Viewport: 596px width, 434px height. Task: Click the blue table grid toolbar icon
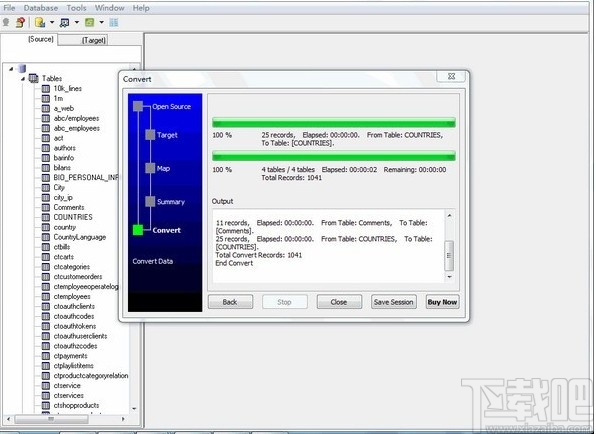point(114,22)
